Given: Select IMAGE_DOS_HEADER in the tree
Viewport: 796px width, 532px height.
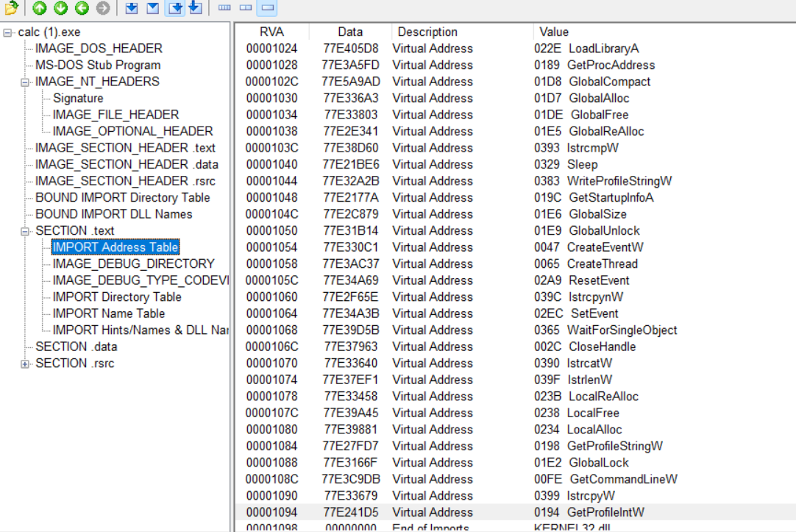Looking at the screenshot, I should click(99, 49).
